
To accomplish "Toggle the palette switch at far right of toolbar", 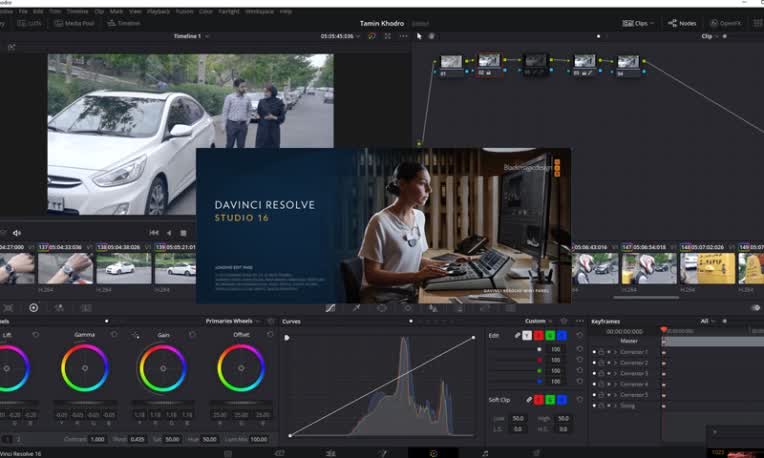I will tap(755, 308).
